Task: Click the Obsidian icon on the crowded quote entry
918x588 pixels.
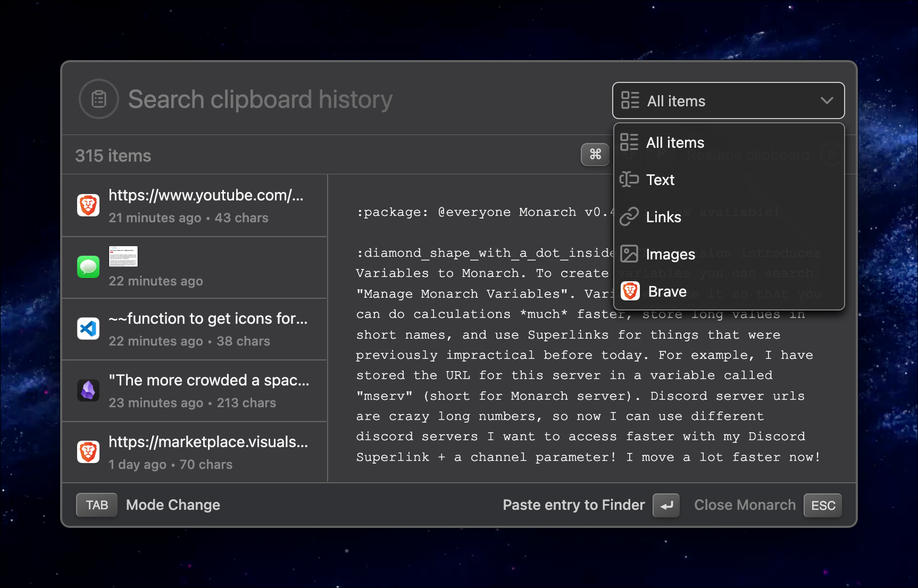Action: click(88, 390)
